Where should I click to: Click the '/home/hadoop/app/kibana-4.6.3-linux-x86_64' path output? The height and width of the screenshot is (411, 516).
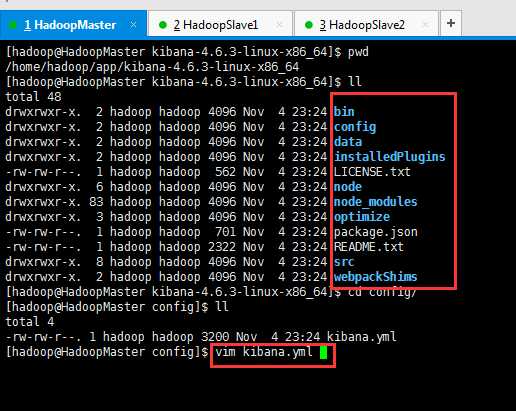click(x=152, y=67)
